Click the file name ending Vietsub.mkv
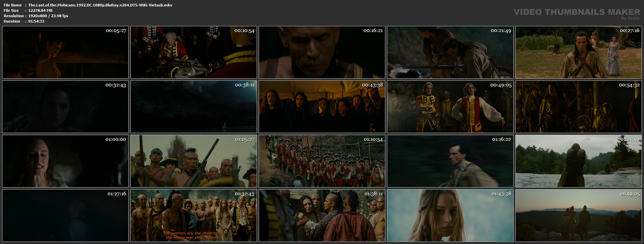 click(100, 5)
